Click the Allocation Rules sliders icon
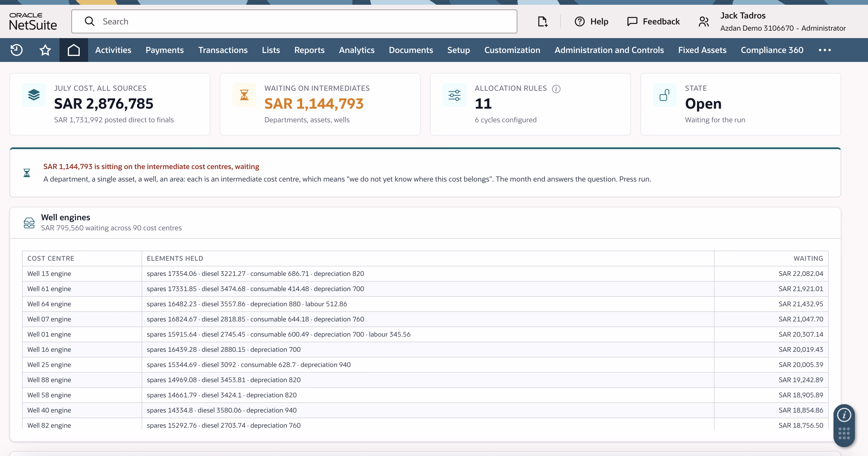Image resolution: width=868 pixels, height=456 pixels. [x=454, y=95]
